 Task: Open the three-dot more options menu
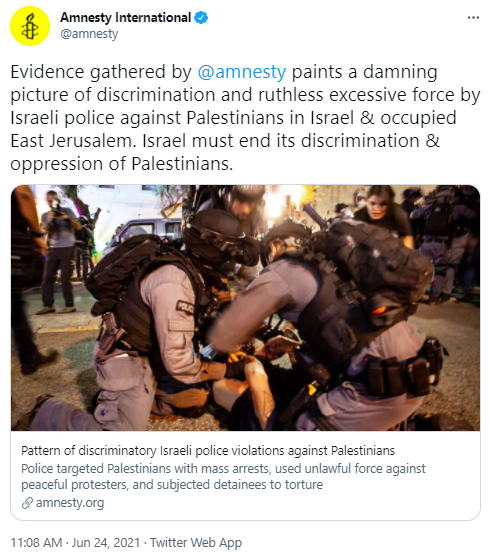473,18
